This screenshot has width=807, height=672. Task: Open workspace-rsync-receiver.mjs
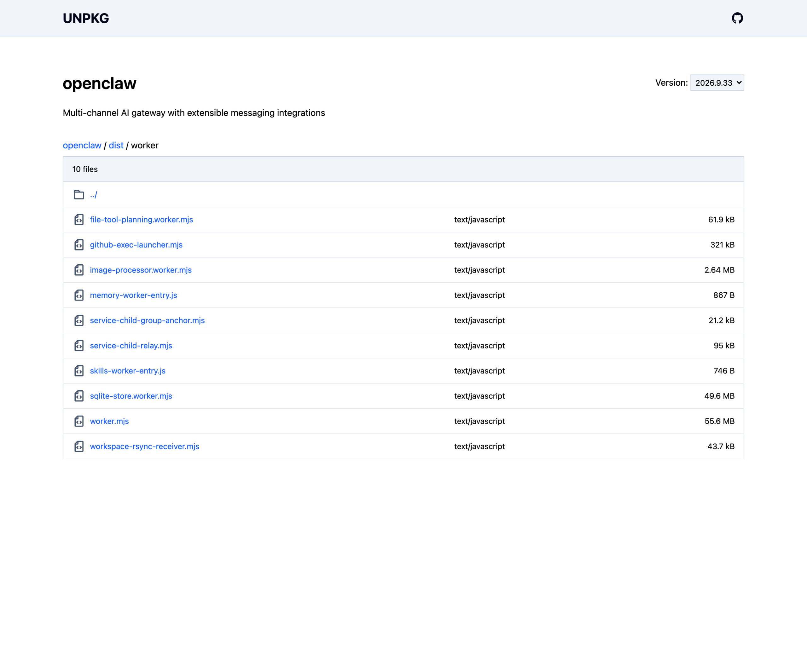click(x=144, y=446)
